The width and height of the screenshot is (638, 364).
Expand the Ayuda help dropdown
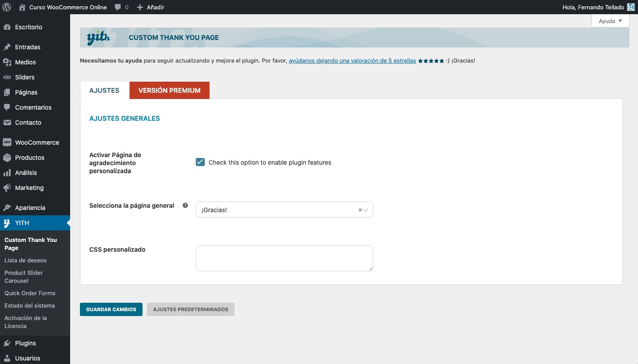click(610, 21)
